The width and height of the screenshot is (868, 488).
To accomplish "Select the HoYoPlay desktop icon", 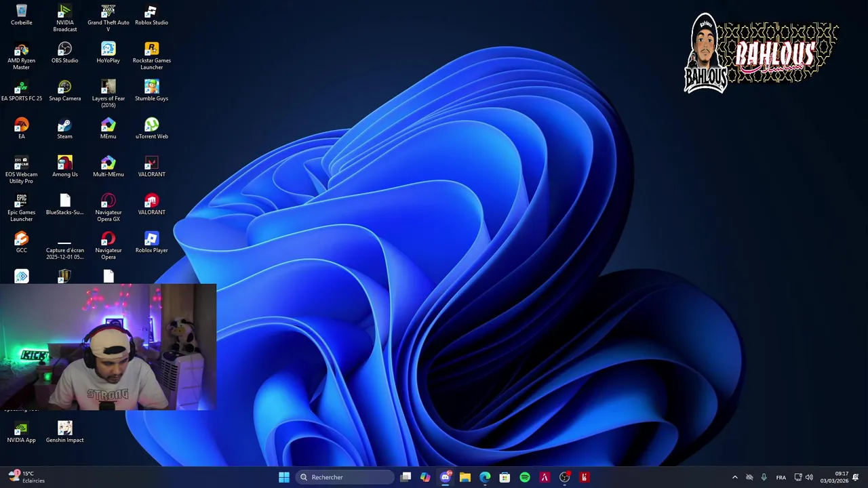I will [108, 54].
